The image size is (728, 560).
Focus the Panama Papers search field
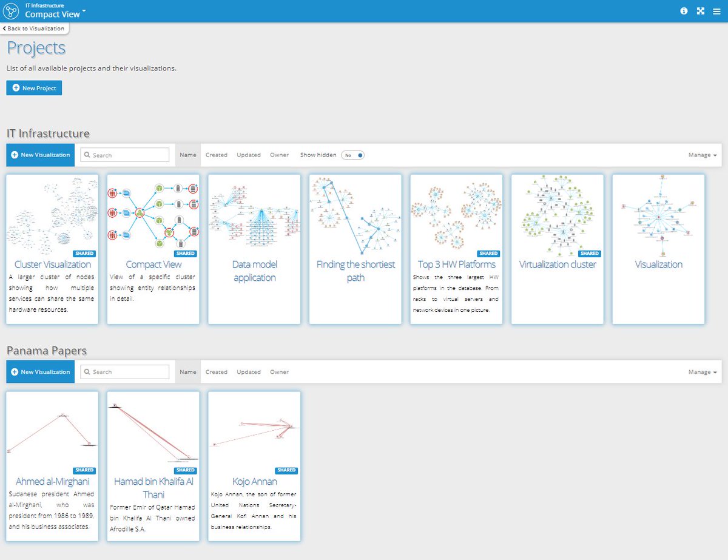[x=125, y=372]
